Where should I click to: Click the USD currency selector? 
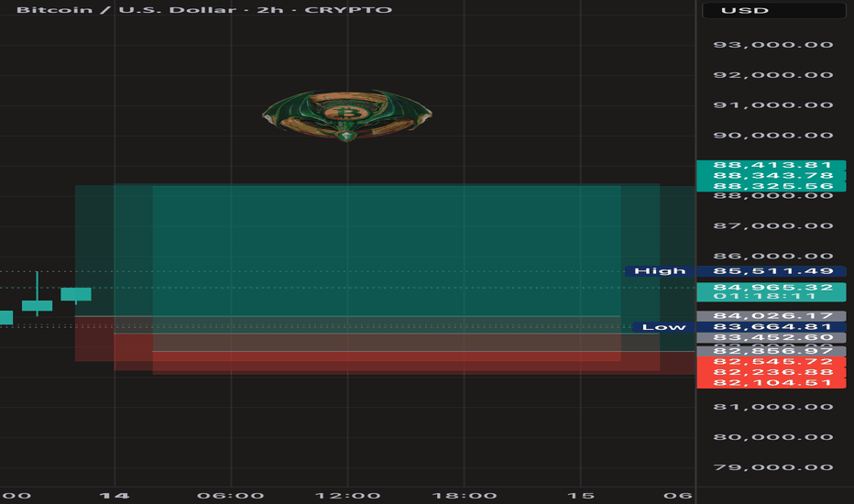(773, 10)
